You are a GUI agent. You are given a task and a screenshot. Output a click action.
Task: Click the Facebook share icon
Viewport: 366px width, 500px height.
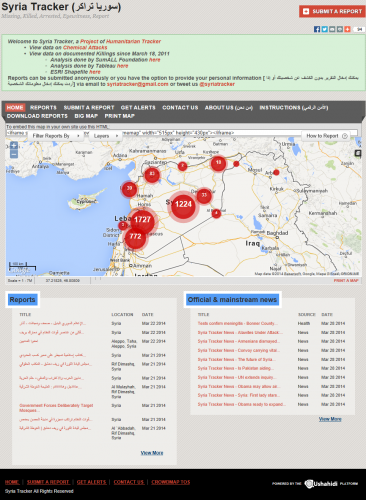(x=317, y=29)
